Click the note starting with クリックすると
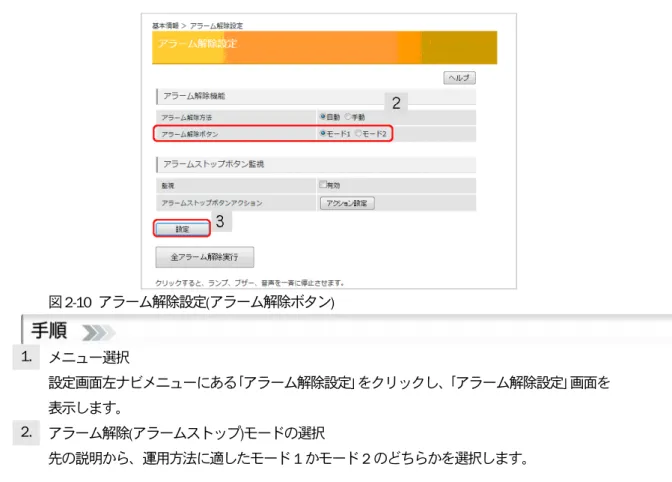Screen dimensions: 672x482 [x=249, y=283]
